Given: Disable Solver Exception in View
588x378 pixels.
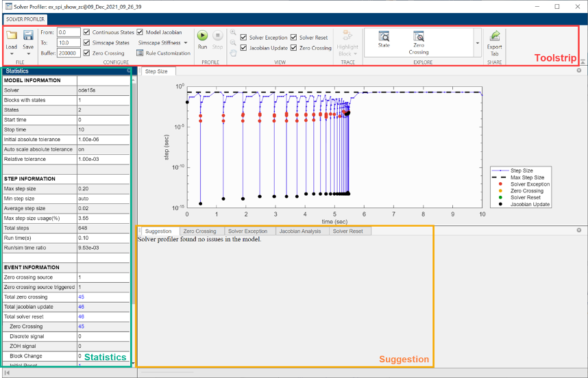Looking at the screenshot, I should click(x=243, y=37).
